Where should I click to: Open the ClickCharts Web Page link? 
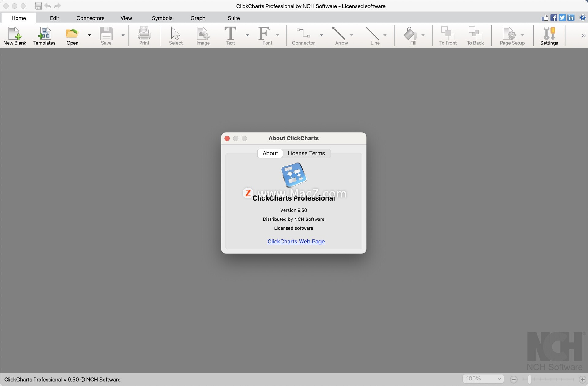296,242
